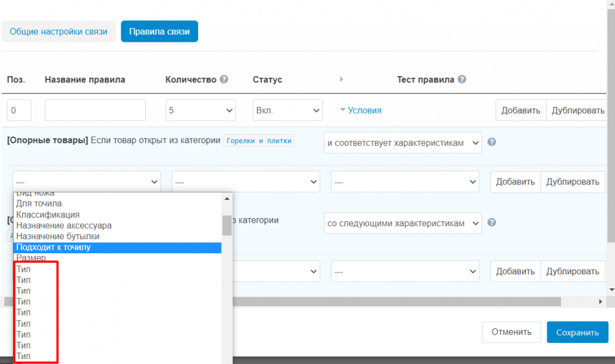The image size is (615, 364).
Task: Click help icon next to Количество header
Action: 224,79
